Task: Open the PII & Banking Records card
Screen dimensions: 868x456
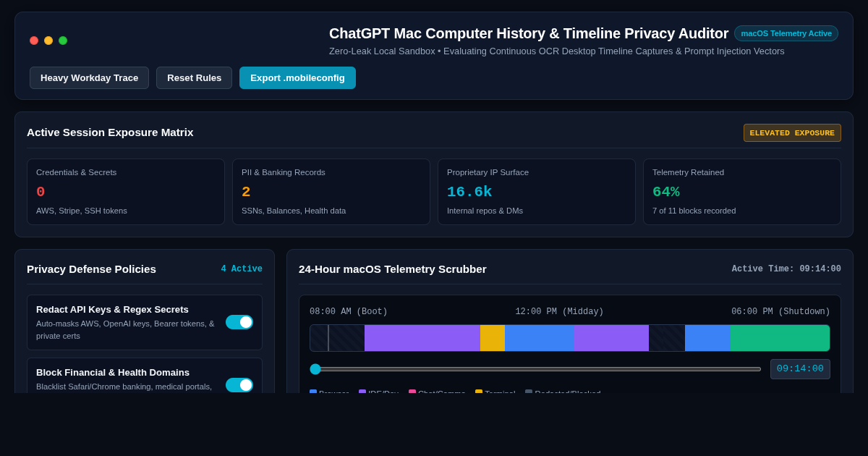Action: coord(331,192)
